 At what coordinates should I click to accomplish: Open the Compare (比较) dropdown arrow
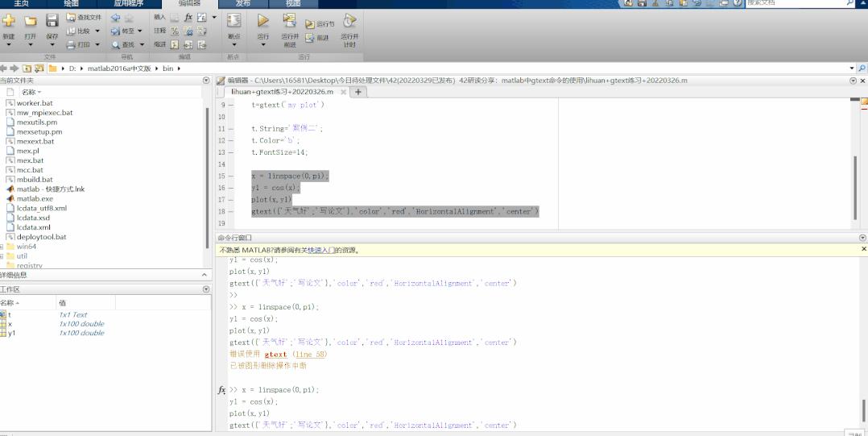tap(97, 31)
